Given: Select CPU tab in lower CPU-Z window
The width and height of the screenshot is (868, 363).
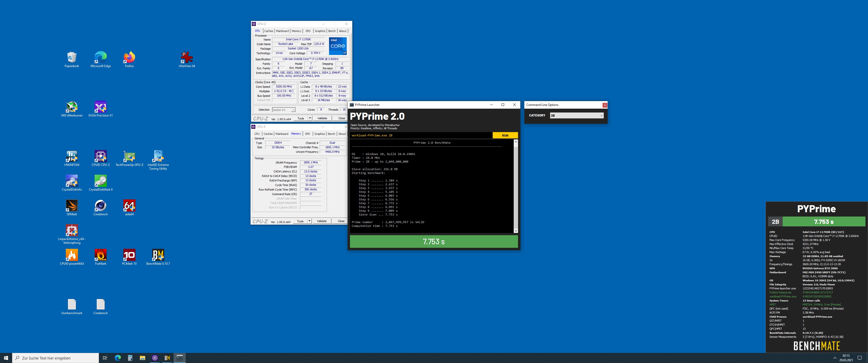Looking at the screenshot, I should [257, 134].
